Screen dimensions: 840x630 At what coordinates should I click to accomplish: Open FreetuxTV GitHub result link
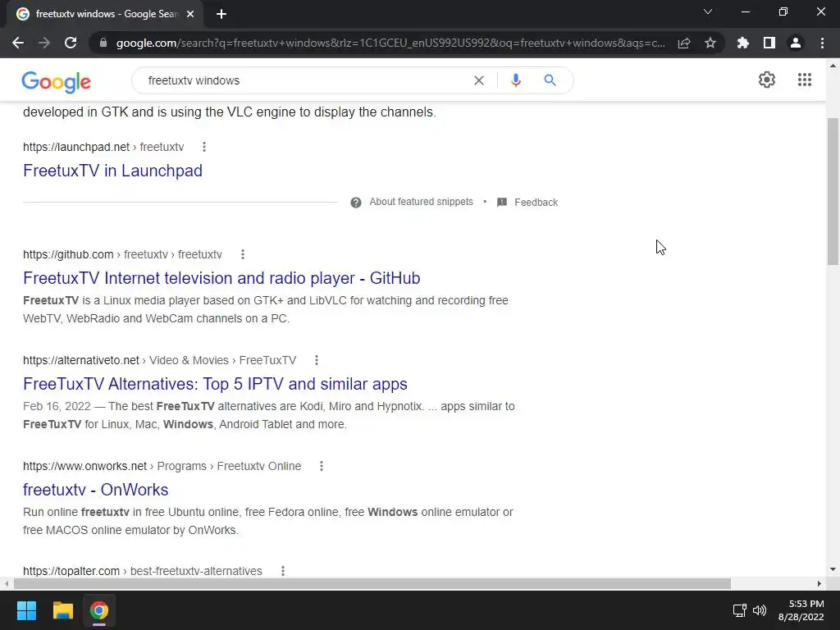221,278
